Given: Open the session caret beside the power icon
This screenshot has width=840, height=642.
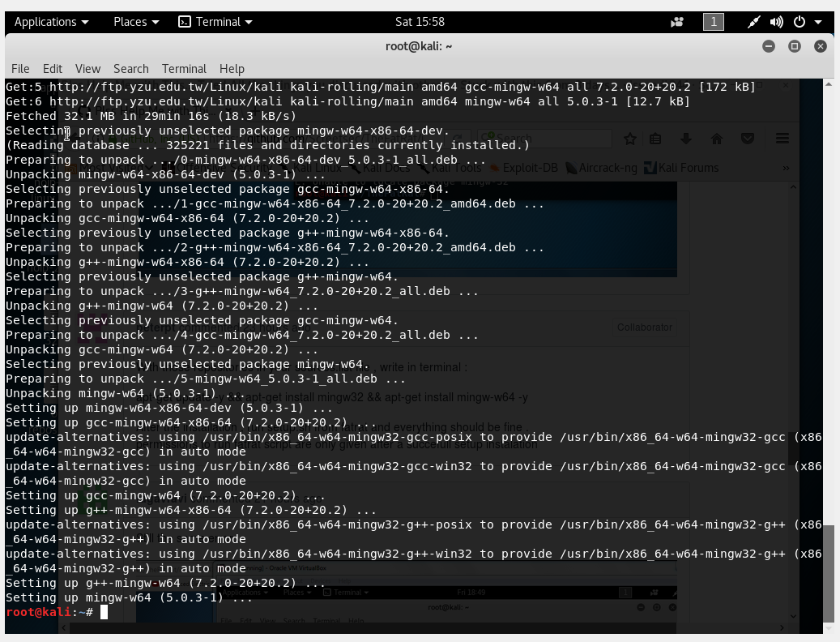Looking at the screenshot, I should tap(818, 22).
